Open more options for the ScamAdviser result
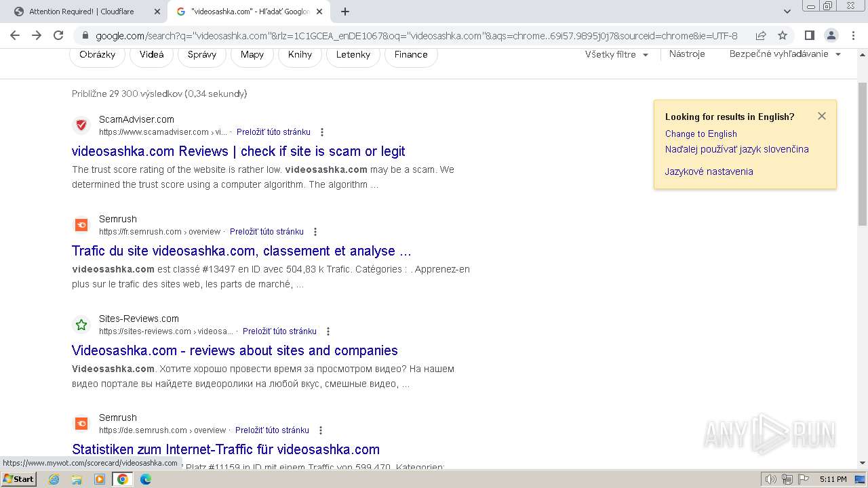The width and height of the screenshot is (868, 488). click(322, 132)
